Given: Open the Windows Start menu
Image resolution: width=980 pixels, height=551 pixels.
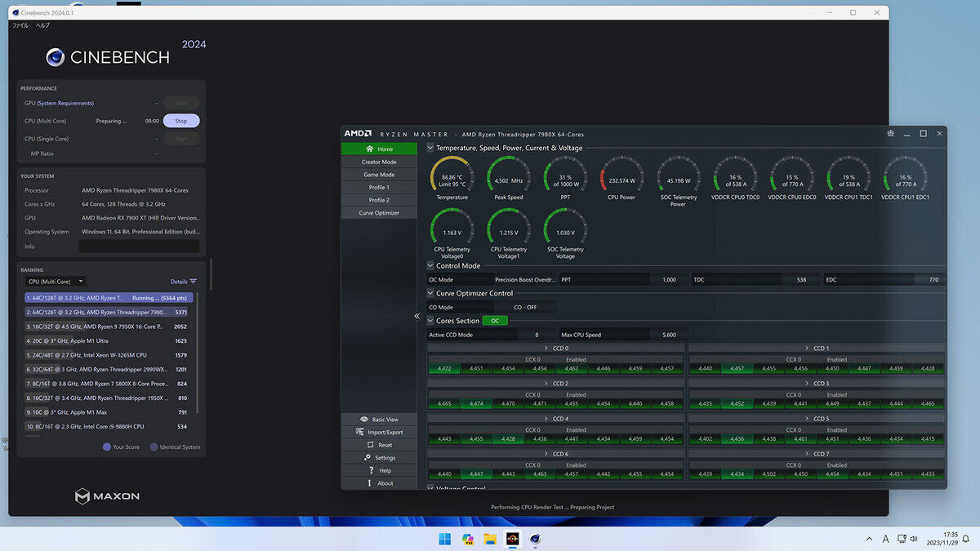Looking at the screenshot, I should (444, 539).
